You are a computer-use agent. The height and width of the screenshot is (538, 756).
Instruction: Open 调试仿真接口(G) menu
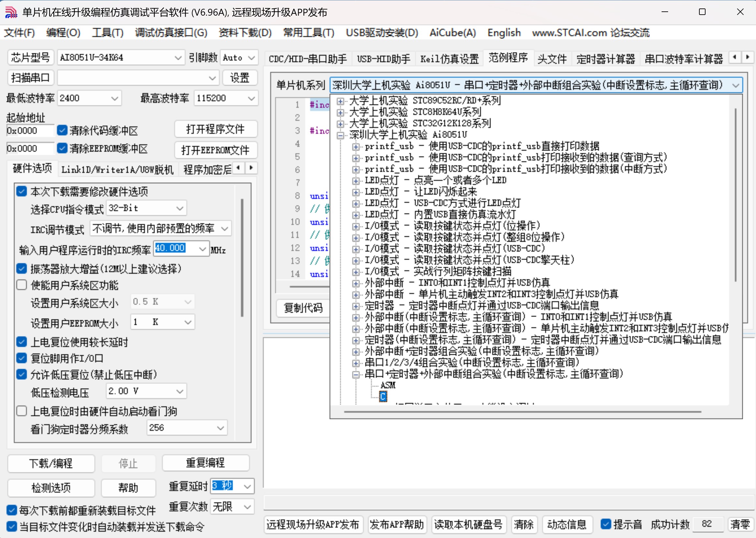[171, 33]
